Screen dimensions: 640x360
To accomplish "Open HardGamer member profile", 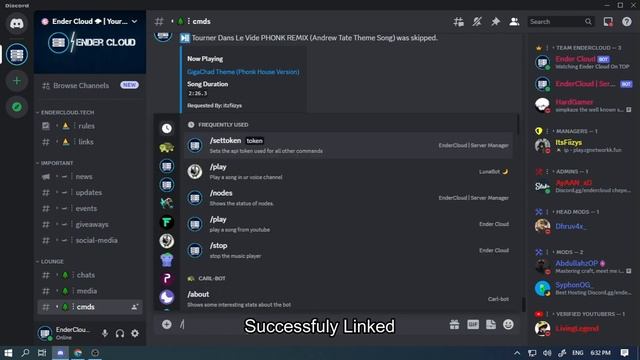I will [583, 105].
